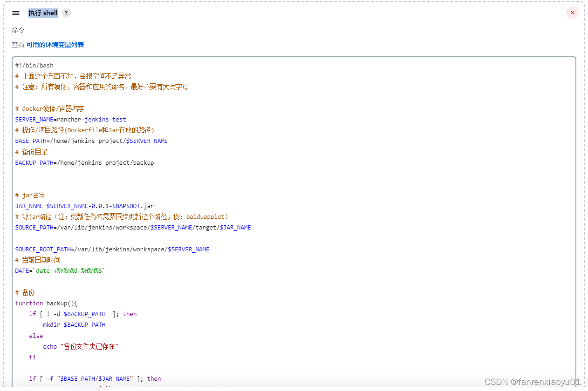Click the 执行 shell step title
Viewport: 588px width, 391px height.
(43, 13)
